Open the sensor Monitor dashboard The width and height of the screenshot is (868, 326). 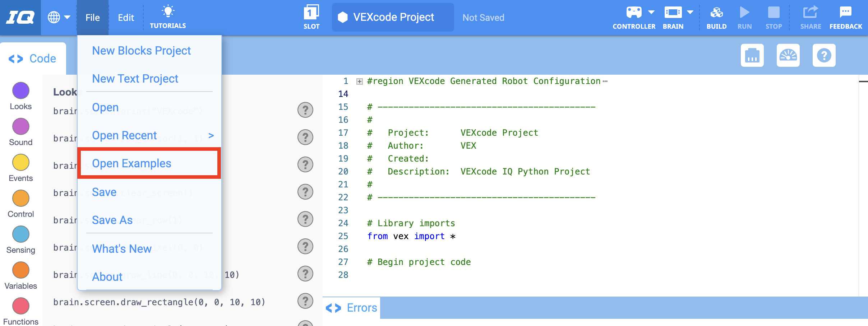789,55
